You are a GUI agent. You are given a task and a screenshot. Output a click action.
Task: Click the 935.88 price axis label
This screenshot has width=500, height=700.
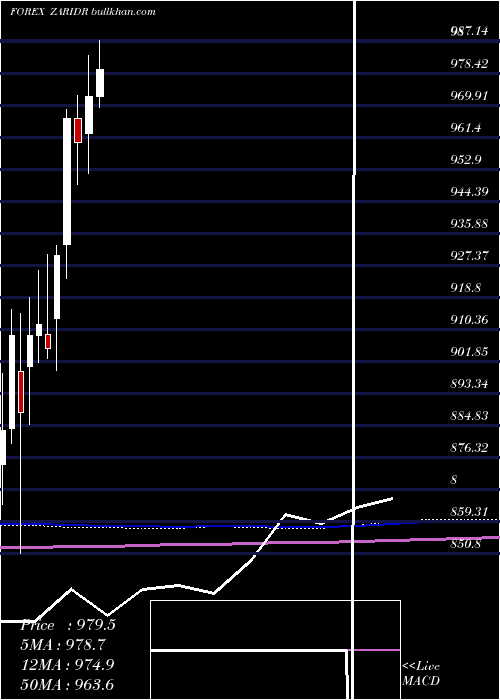tap(469, 224)
